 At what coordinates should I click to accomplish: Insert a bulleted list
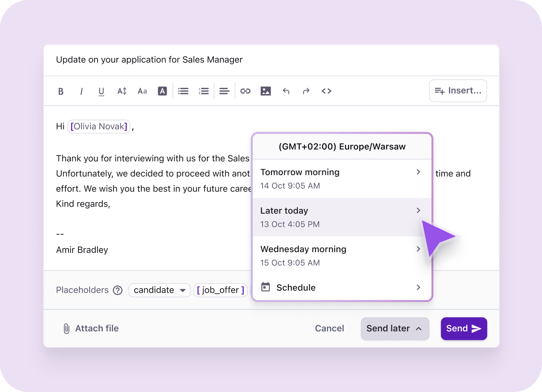[x=183, y=91]
